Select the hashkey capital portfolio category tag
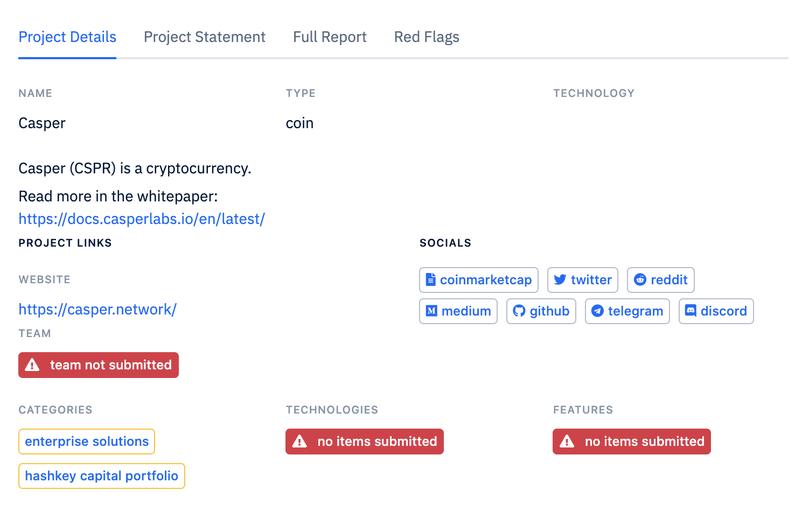The width and height of the screenshot is (809, 532). click(102, 476)
